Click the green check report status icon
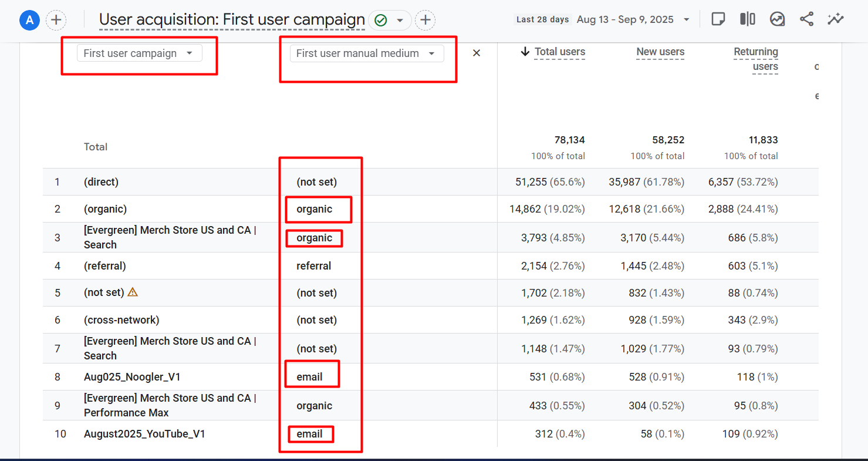Screen dimensions: 868x461 pyautogui.click(x=381, y=21)
